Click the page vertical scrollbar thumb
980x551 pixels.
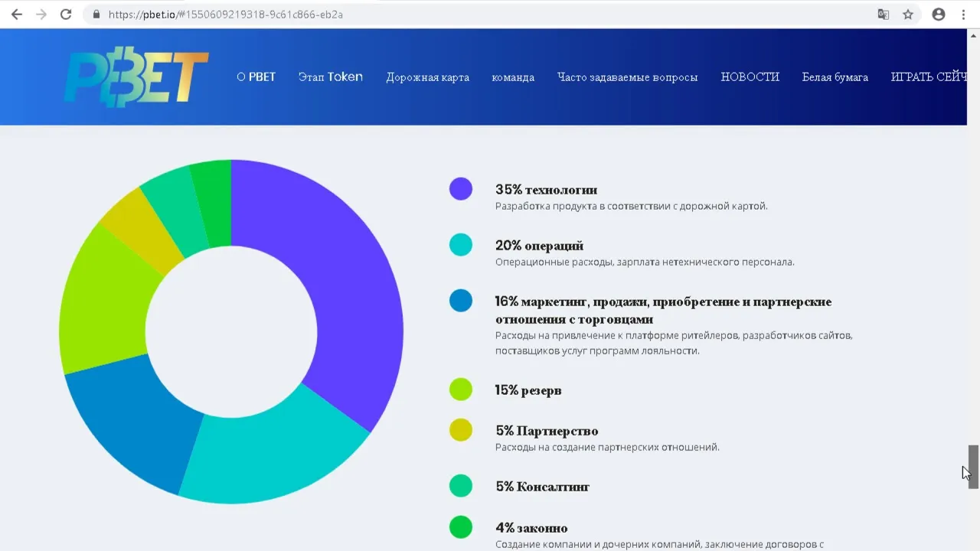click(x=973, y=466)
